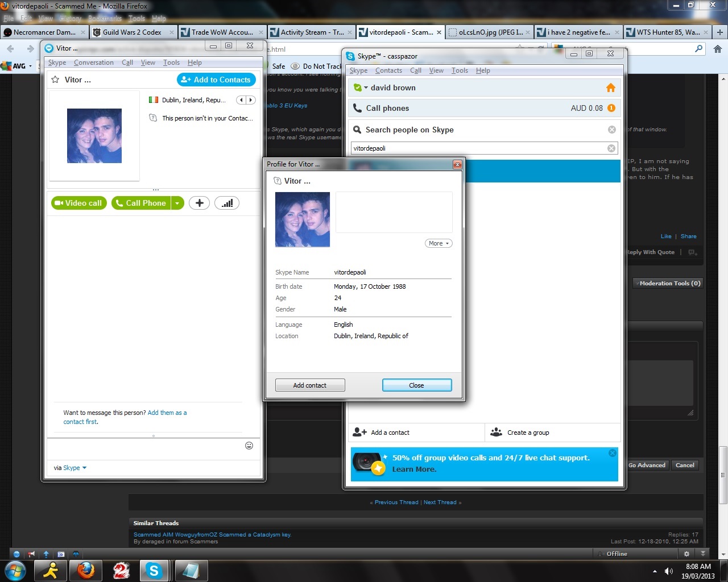This screenshot has width=728, height=582.
Task: Click the Call Phone button
Action: [141, 203]
